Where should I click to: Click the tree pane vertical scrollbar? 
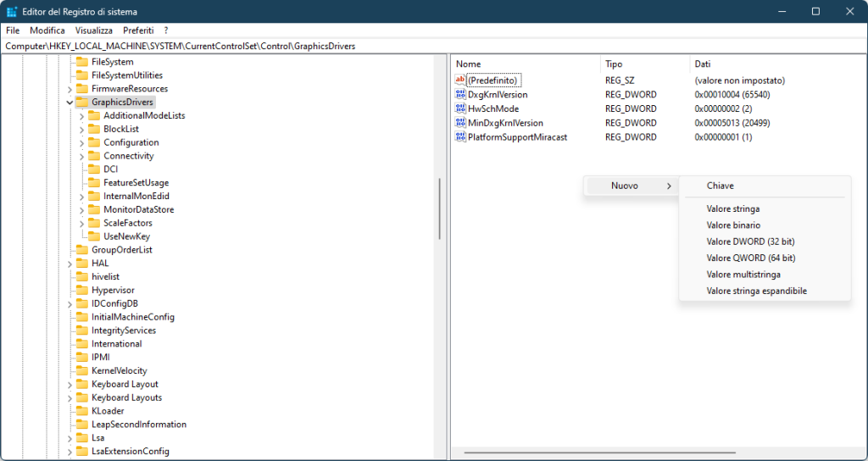439,209
